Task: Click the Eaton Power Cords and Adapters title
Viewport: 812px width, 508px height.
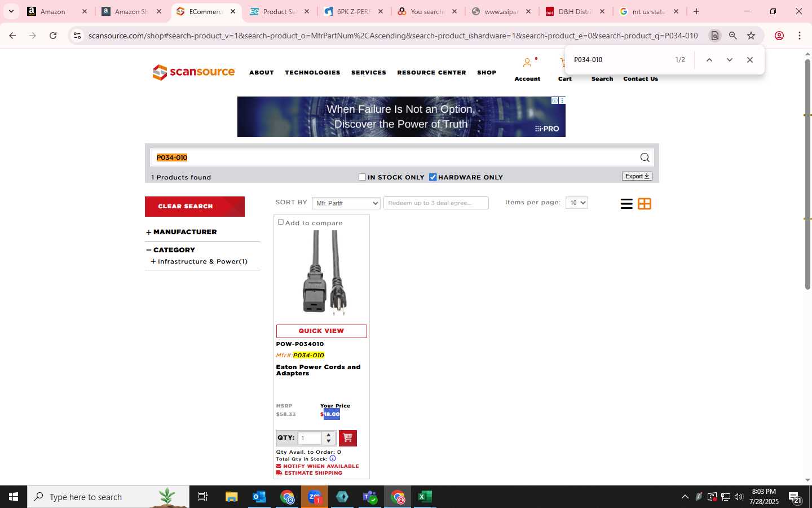Action: coord(318,370)
